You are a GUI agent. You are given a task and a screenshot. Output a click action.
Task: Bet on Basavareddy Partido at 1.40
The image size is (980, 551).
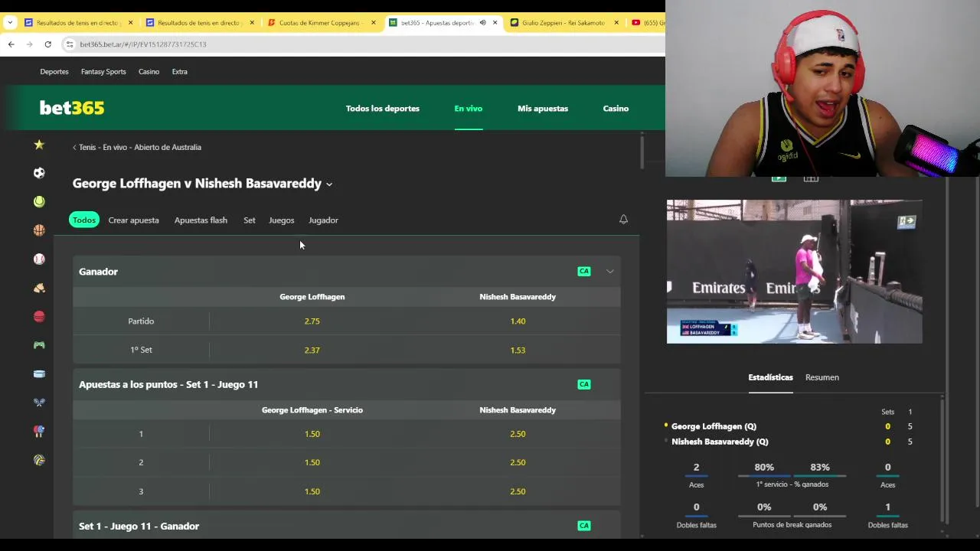(x=518, y=321)
